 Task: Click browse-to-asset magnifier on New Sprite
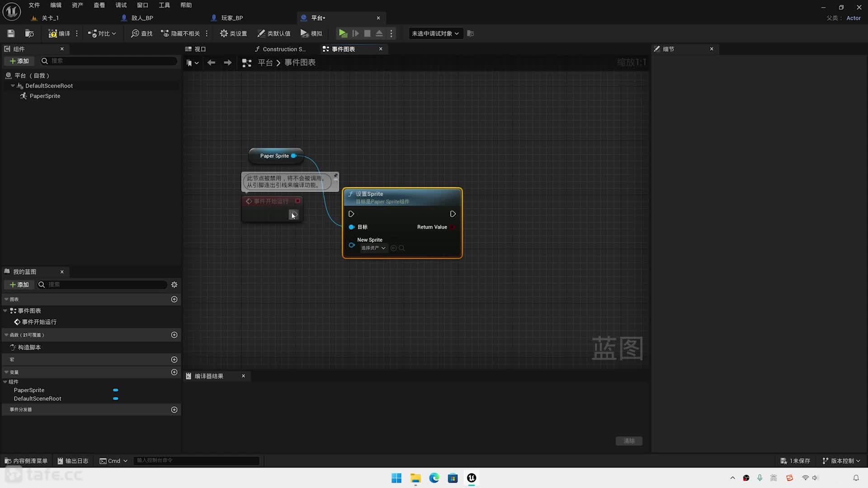(401, 248)
